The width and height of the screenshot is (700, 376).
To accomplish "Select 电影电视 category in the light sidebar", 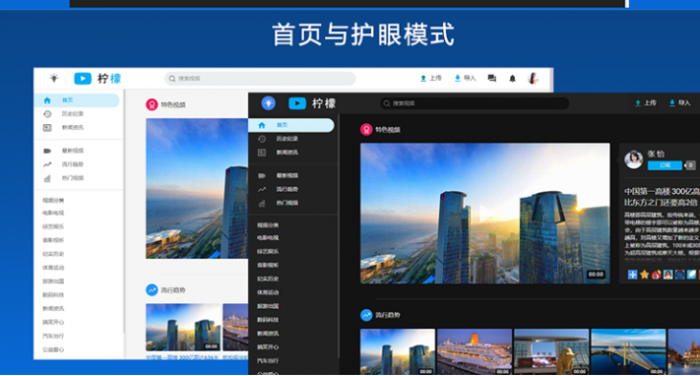I will click(53, 213).
